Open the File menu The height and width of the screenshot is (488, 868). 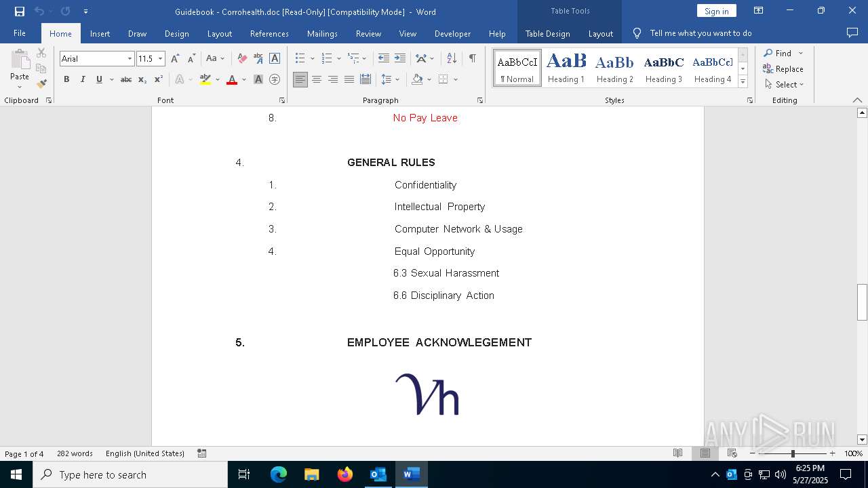[x=20, y=33]
